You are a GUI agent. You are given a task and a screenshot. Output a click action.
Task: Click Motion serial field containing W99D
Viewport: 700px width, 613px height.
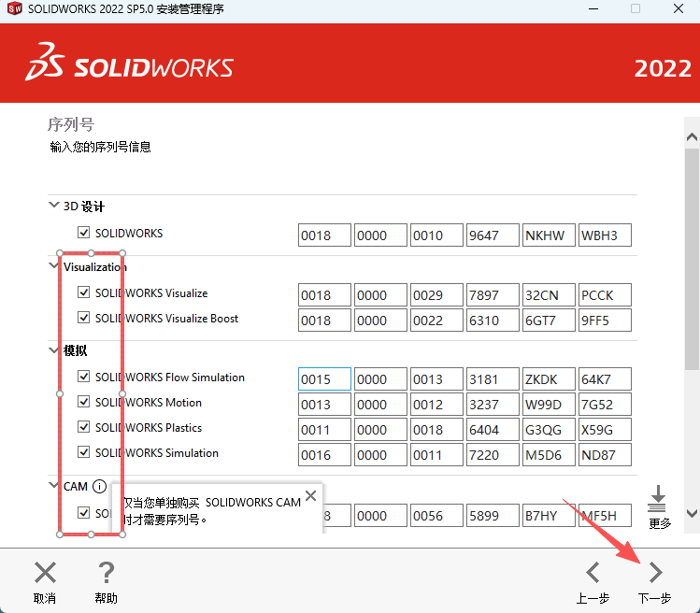[550, 405]
